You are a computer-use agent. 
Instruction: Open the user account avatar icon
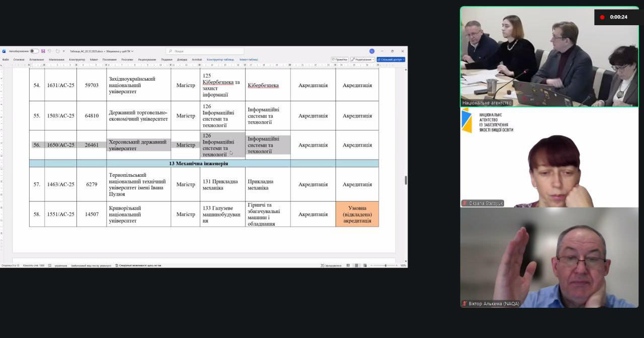coord(372,51)
